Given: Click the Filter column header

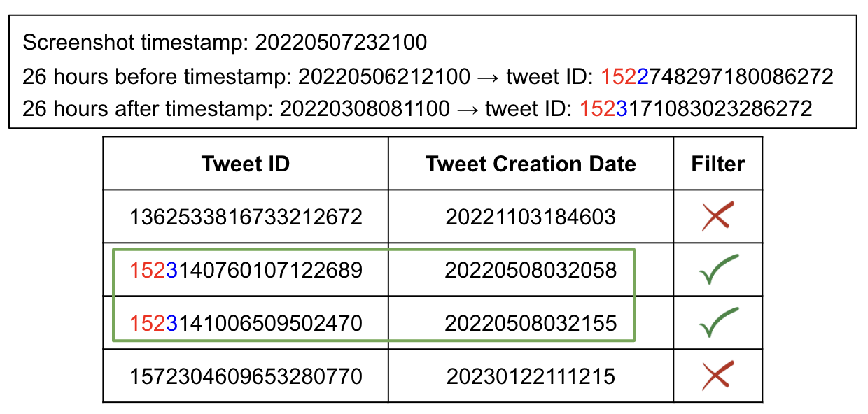Looking at the screenshot, I should [x=718, y=164].
